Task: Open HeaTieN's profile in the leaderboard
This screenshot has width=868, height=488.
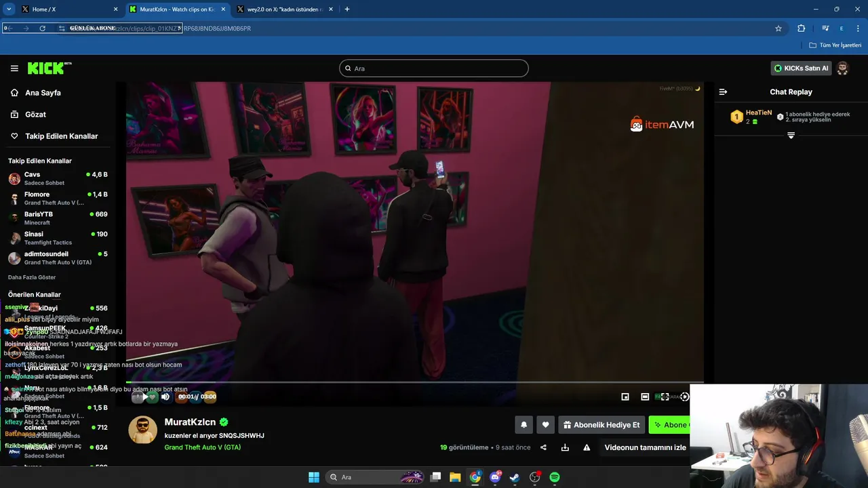Action: point(758,113)
